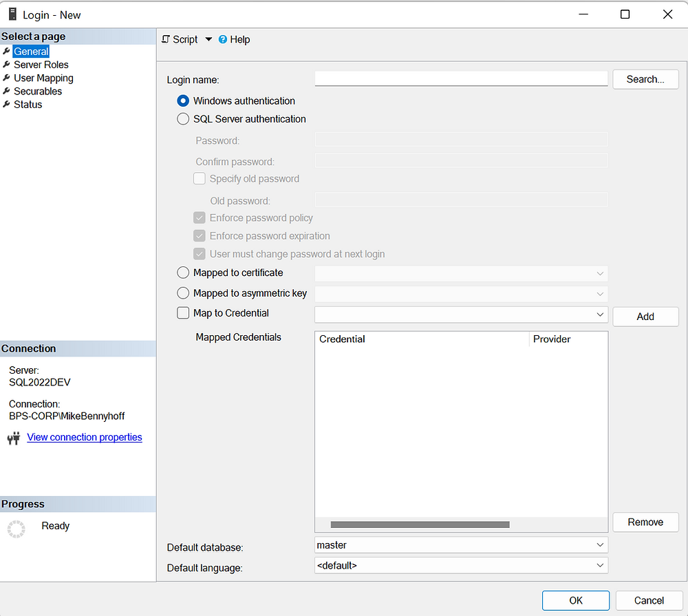Select SQL Server authentication
The height and width of the screenshot is (616, 688).
[182, 118]
